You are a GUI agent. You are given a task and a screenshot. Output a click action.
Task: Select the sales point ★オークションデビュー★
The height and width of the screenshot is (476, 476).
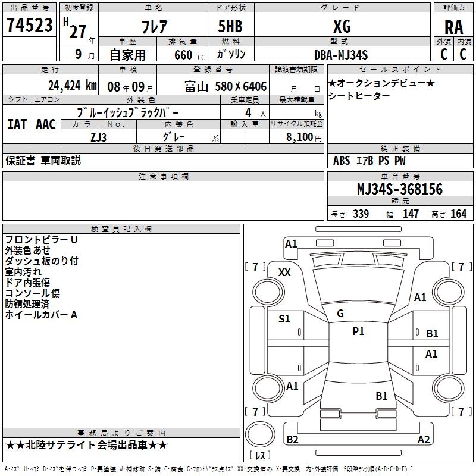pyautogui.click(x=381, y=83)
